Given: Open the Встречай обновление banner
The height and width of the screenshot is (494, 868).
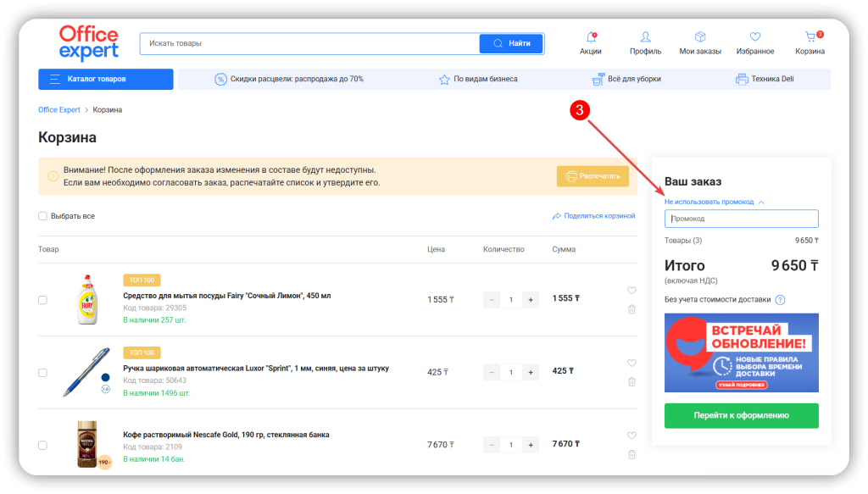Looking at the screenshot, I should 741,353.
